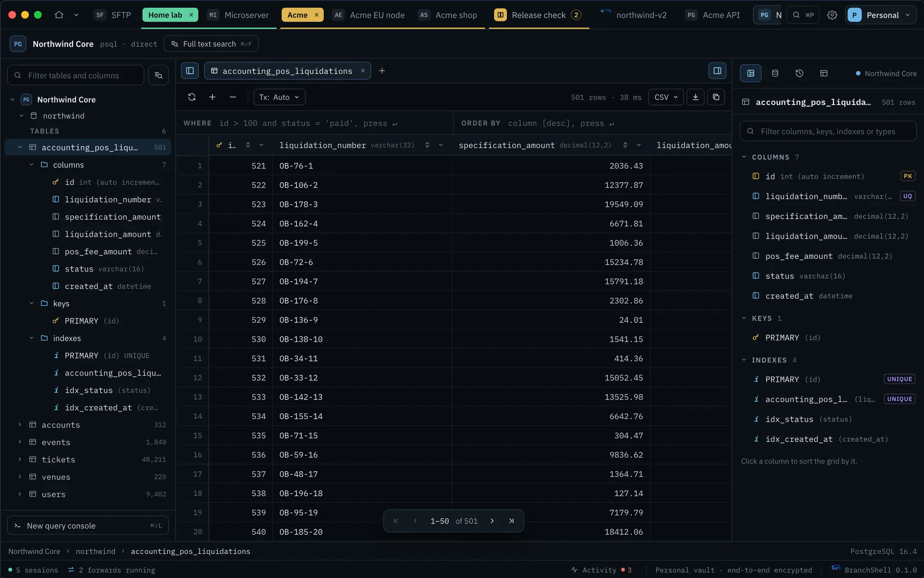This screenshot has width=924, height=578.
Task: Click the Filter columns, keys, indexes field
Action: tap(828, 131)
